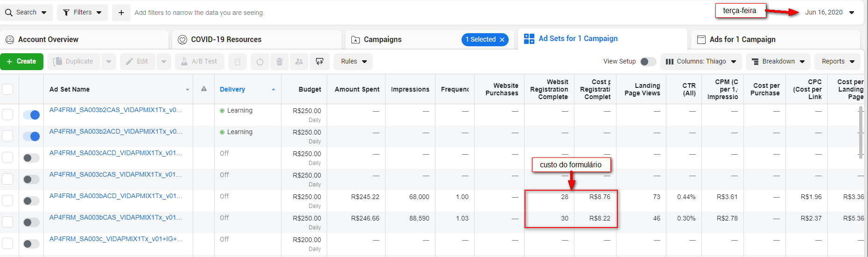Viewport: 868px width, 257px height.
Task: Expand the Edit dropdown arrow
Action: tap(164, 62)
